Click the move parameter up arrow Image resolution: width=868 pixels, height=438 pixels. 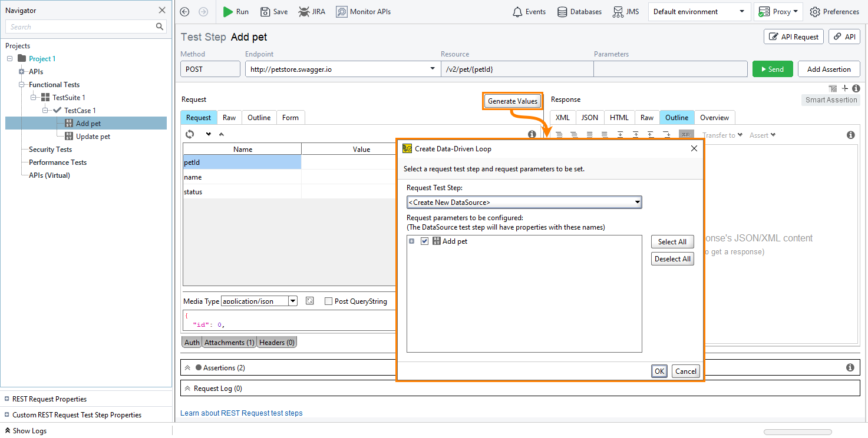coord(222,134)
